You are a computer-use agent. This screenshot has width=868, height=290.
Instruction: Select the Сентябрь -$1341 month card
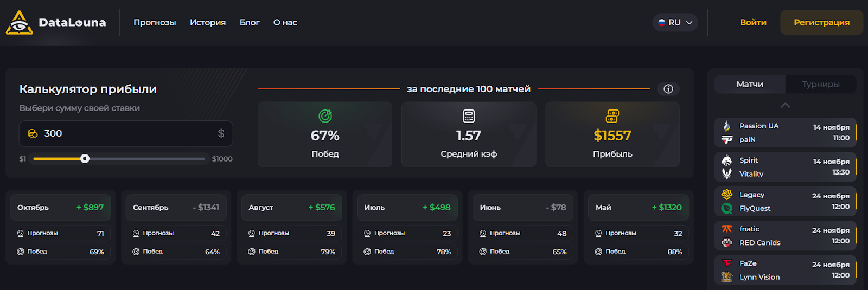(176, 208)
